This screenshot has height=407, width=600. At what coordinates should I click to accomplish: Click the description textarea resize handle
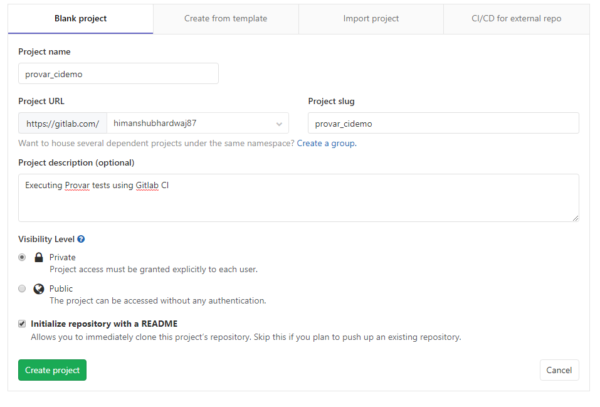tap(575, 218)
